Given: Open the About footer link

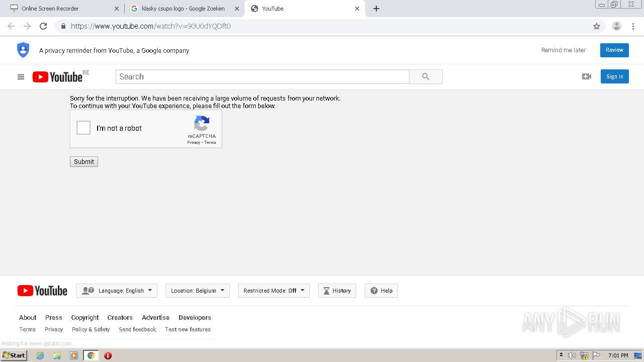Looking at the screenshot, I should 28,318.
